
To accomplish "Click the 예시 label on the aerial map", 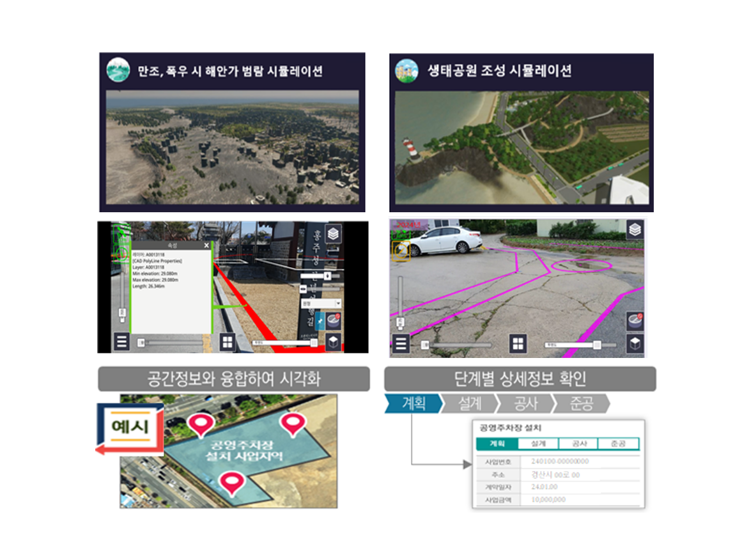I will tap(130, 426).
